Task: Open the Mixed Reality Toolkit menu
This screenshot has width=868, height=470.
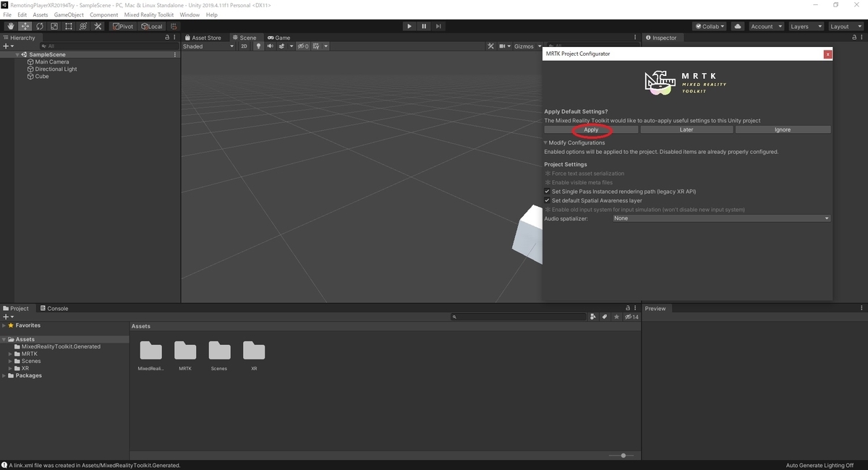Action: point(149,15)
